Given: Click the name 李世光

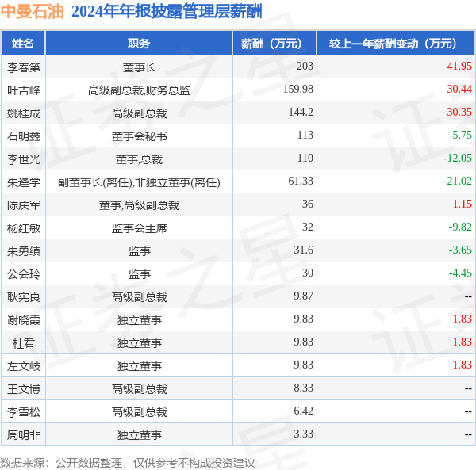Looking at the screenshot, I should coord(24,159).
